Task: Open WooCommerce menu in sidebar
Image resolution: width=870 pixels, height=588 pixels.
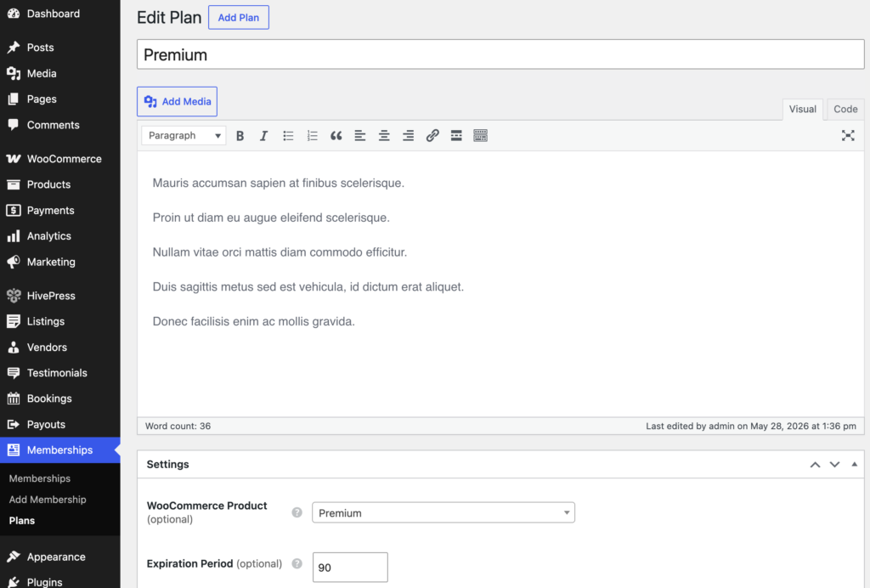Action: 60,159
